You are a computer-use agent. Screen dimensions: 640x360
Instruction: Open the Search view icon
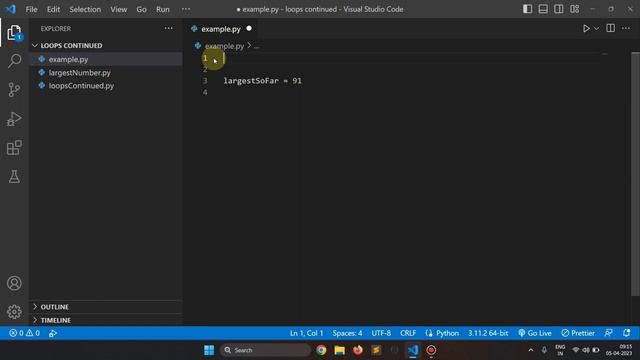point(14,61)
